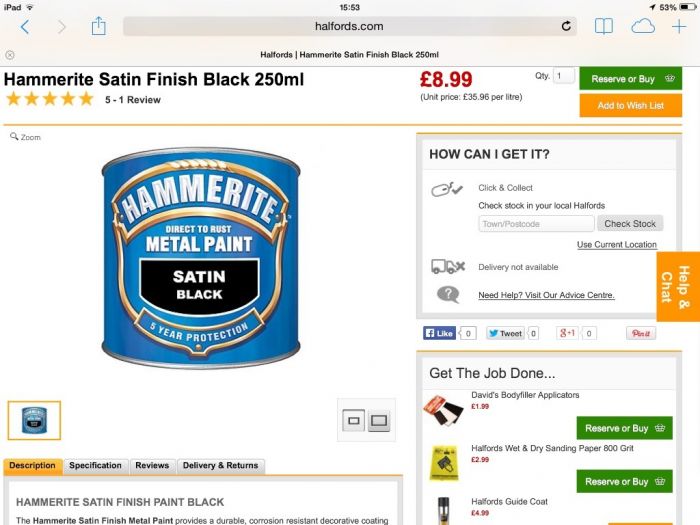The image size is (700, 525).
Task: Close the current Halfords tab
Action: click(10, 55)
